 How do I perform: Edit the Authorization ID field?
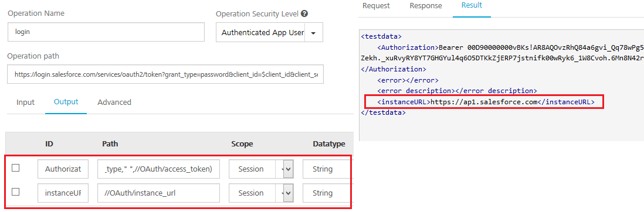63,169
